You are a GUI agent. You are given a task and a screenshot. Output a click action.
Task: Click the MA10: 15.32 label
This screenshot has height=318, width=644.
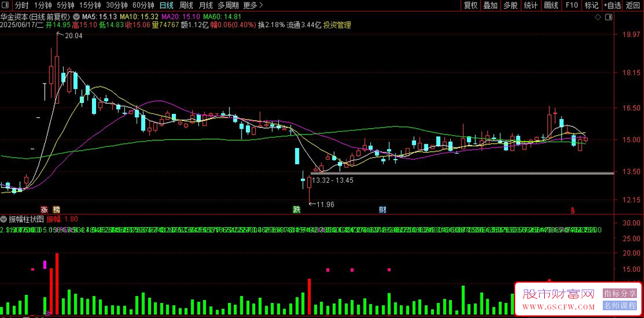point(140,17)
